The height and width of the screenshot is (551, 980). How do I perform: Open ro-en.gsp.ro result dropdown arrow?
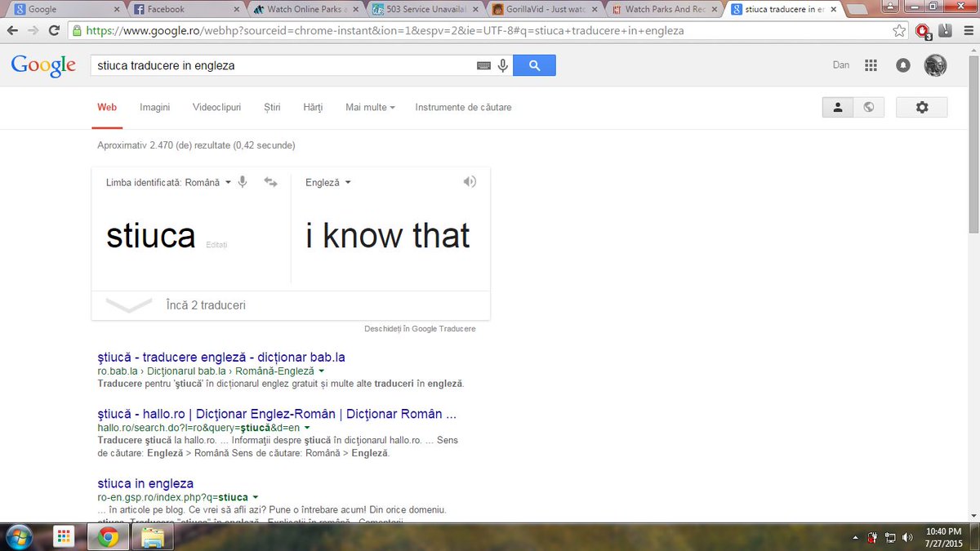pos(256,497)
